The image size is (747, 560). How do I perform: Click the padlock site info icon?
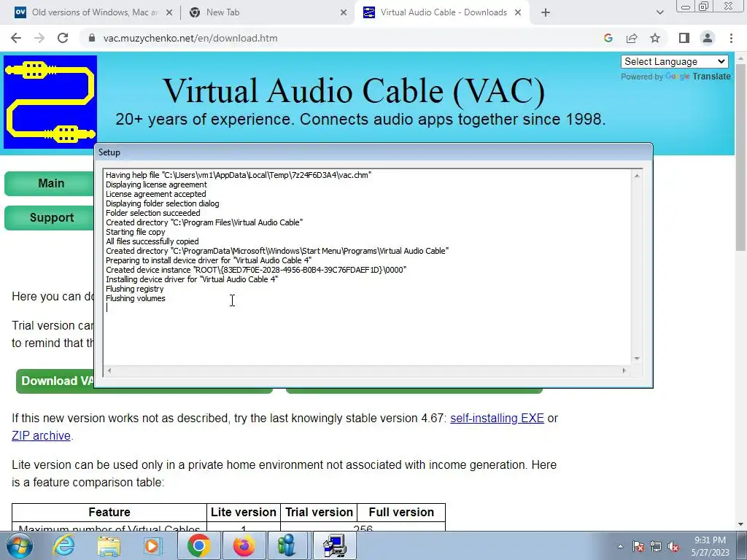pyautogui.click(x=92, y=38)
